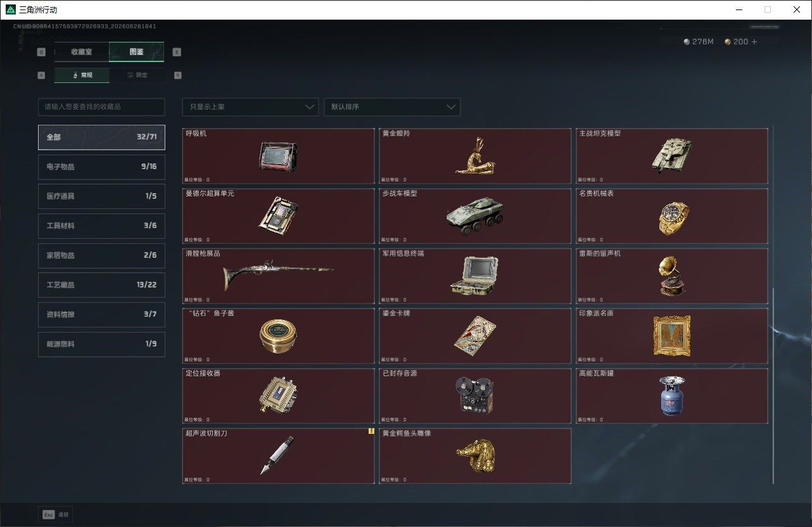Select the 常规 sub-tab
This screenshot has height=527, width=812.
82,75
